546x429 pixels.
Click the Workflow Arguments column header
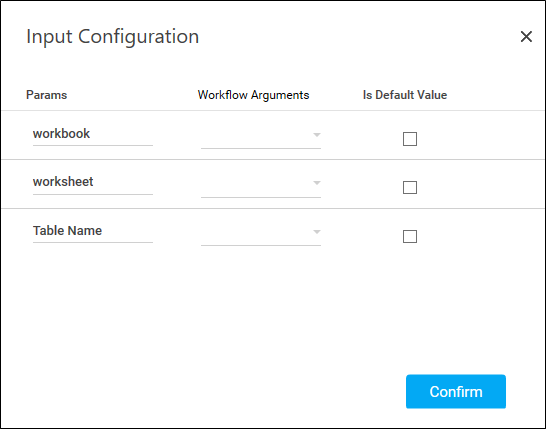point(254,95)
